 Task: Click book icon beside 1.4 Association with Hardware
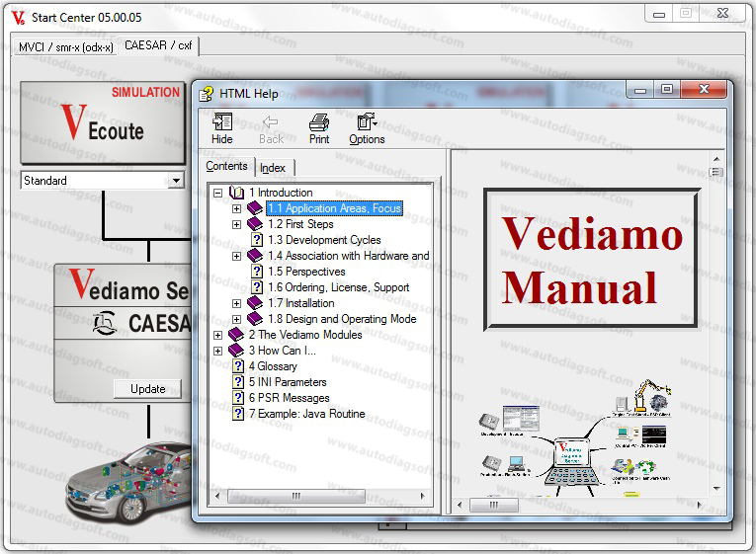pyautogui.click(x=255, y=256)
